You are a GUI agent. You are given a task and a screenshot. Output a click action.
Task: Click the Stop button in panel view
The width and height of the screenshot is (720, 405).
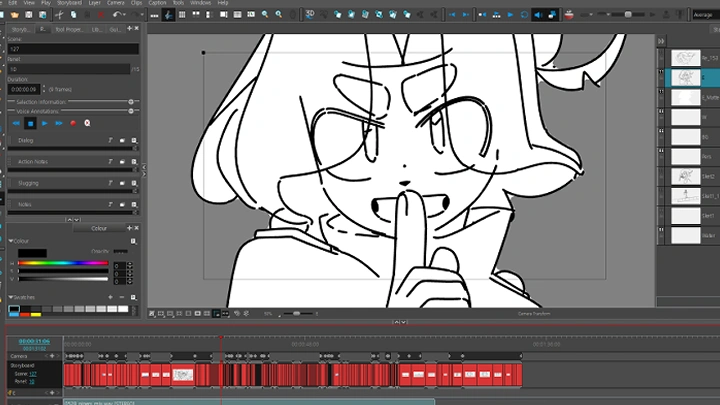[x=30, y=123]
